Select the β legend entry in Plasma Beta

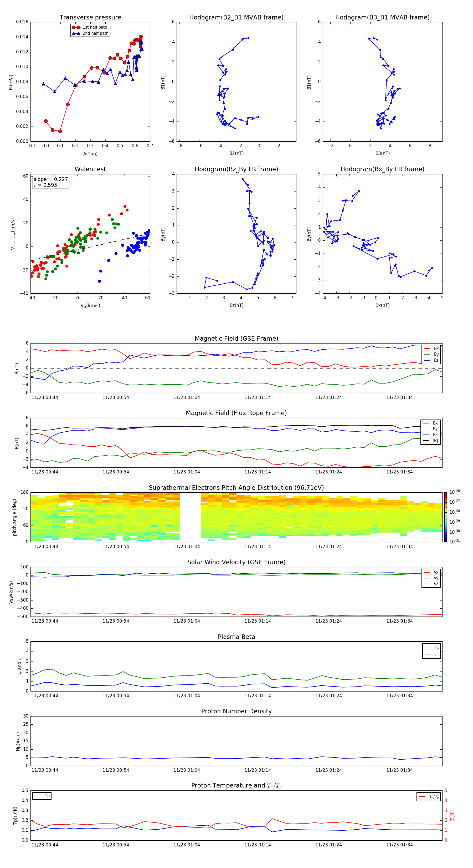pyautogui.click(x=431, y=654)
